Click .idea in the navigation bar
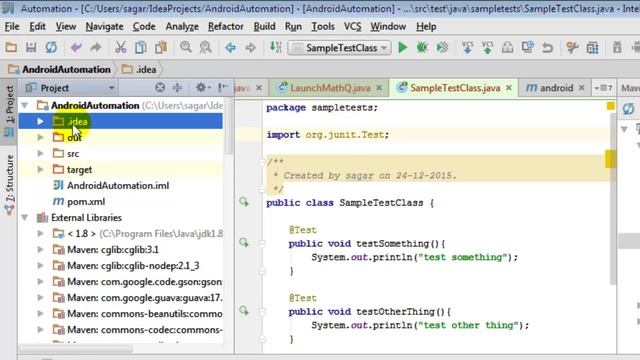The width and height of the screenshot is (640, 360). tap(139, 69)
